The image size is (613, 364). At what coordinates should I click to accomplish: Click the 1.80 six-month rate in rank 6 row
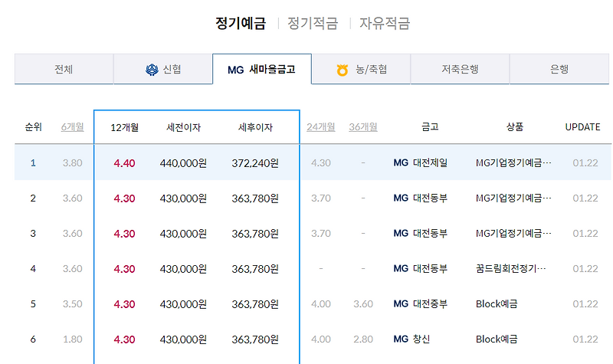72,339
